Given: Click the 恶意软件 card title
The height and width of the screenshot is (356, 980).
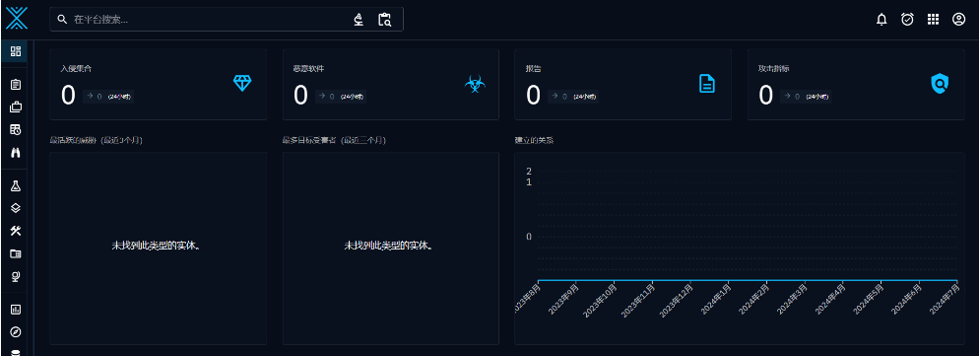Looking at the screenshot, I should [308, 68].
